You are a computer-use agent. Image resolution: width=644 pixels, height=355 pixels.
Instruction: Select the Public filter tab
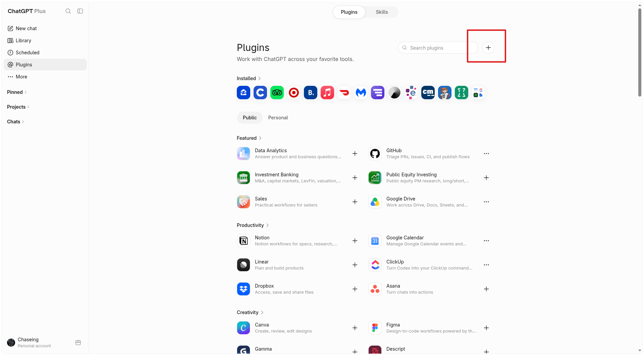250,118
